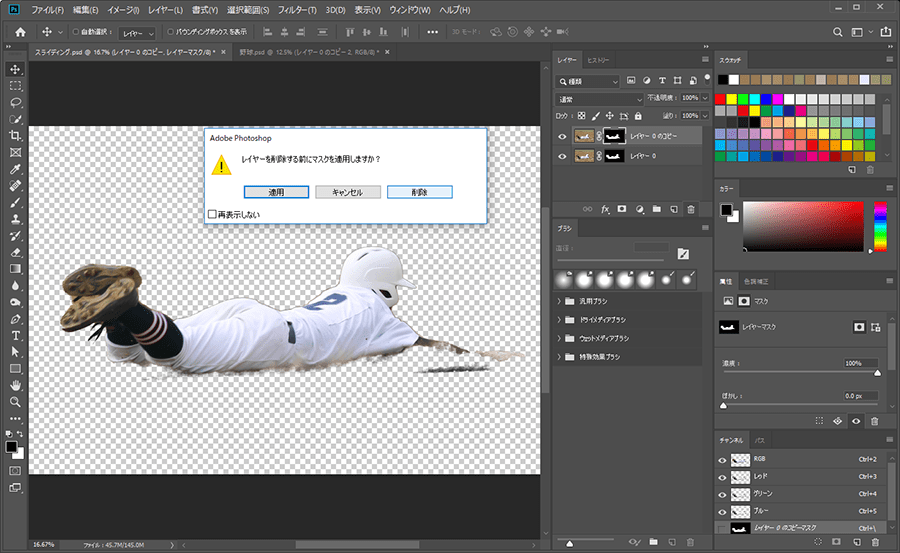
Task: Click the キャンセル button
Action: [347, 191]
